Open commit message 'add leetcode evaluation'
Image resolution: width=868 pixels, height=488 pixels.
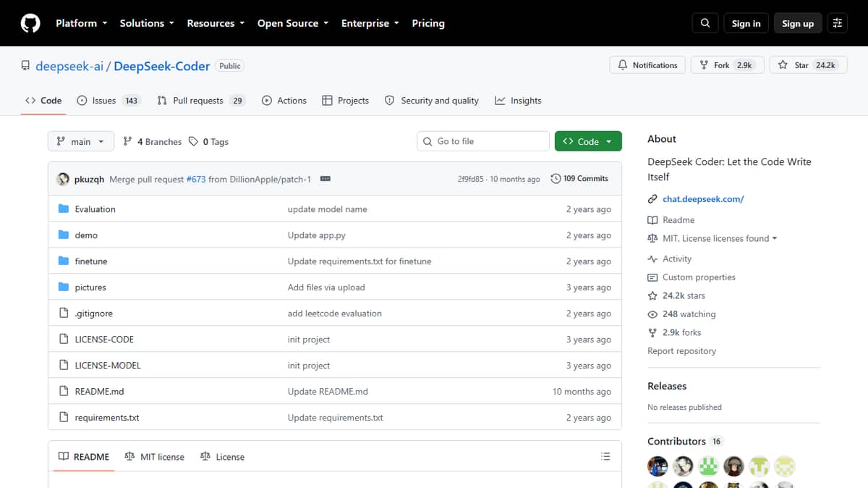point(335,314)
